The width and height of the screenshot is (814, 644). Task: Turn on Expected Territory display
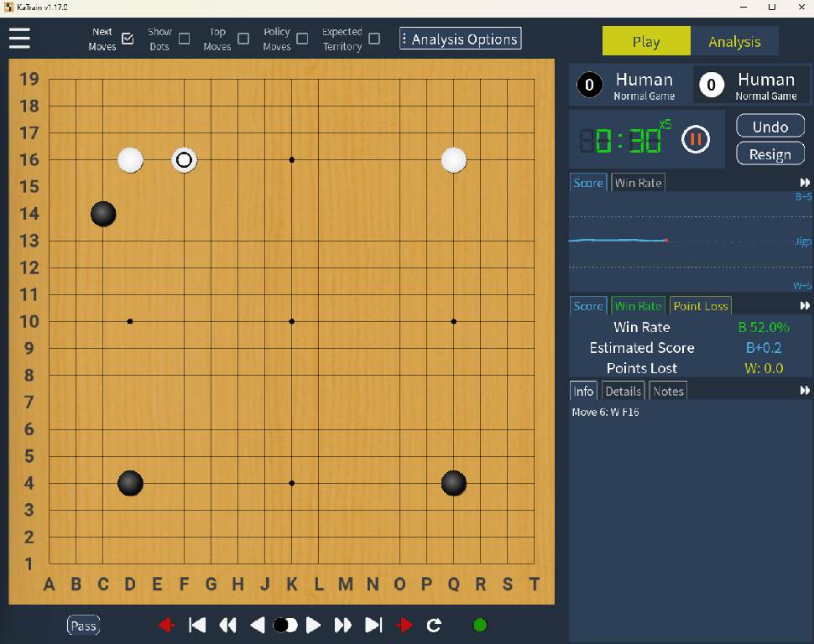[x=374, y=39]
